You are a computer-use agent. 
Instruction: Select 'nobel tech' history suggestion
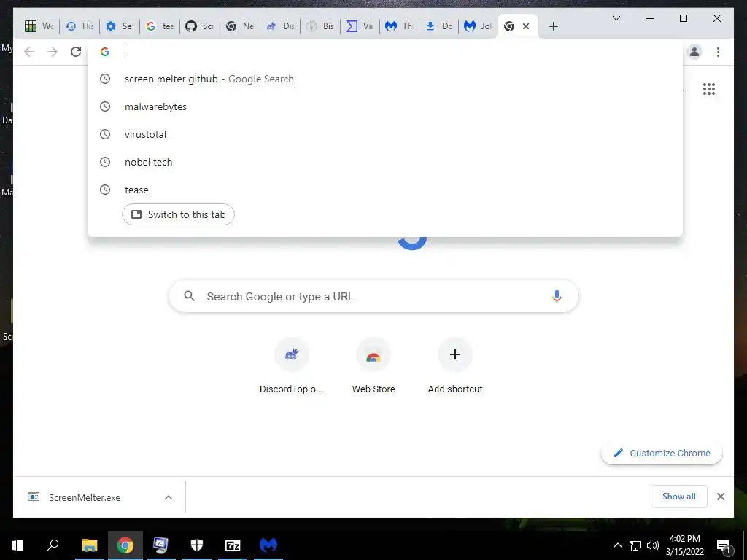coord(385,162)
